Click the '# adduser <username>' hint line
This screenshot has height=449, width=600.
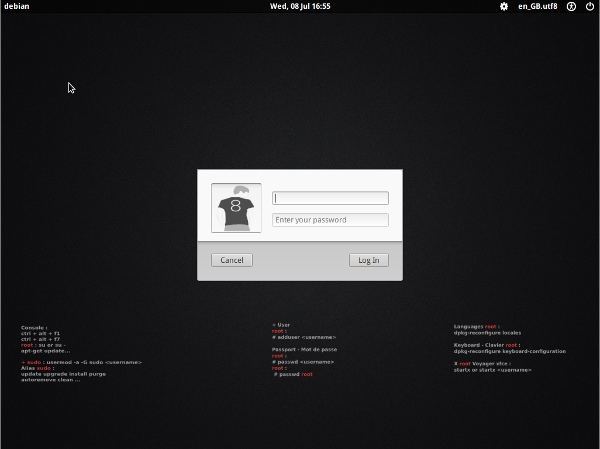point(306,337)
